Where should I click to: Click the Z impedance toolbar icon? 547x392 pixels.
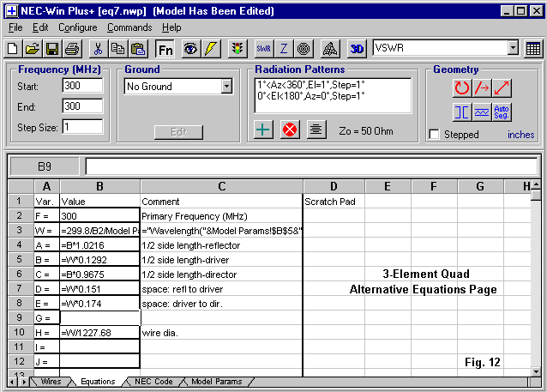pyautogui.click(x=284, y=49)
